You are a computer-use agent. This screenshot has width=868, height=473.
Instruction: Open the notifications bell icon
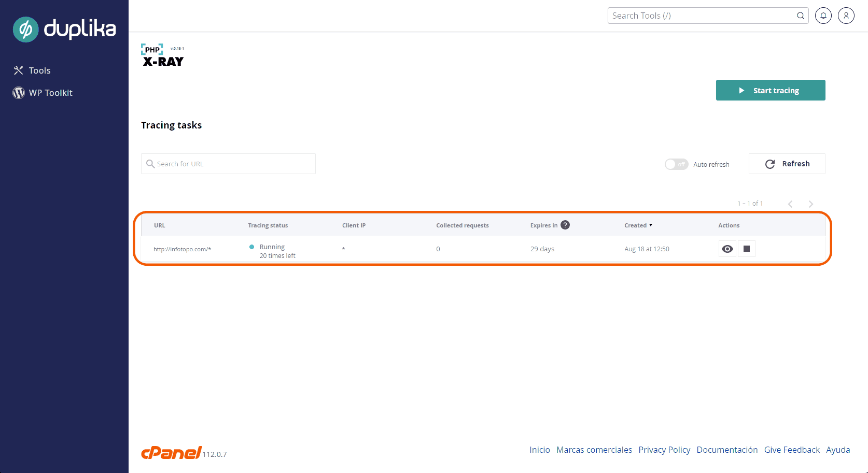tap(823, 16)
